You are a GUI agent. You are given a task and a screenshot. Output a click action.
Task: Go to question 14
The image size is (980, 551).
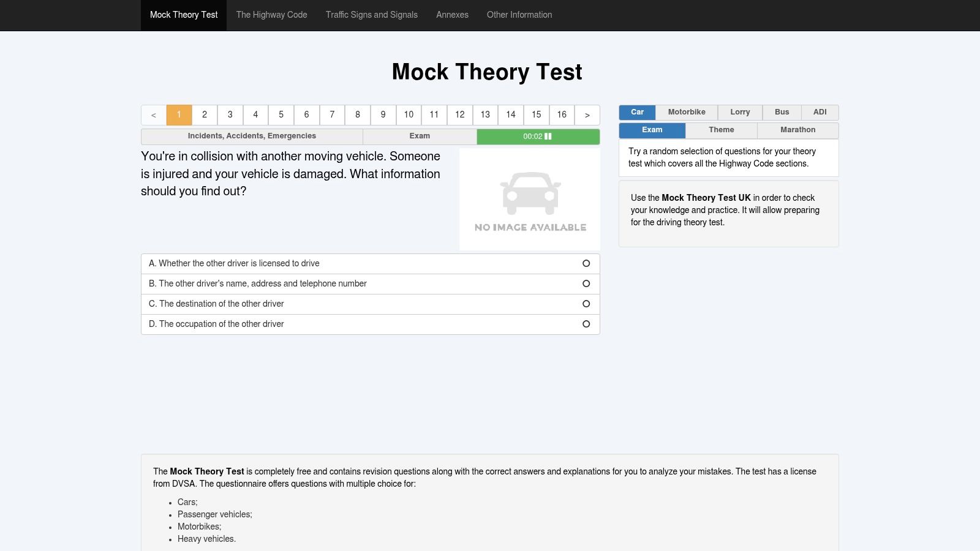(x=511, y=115)
